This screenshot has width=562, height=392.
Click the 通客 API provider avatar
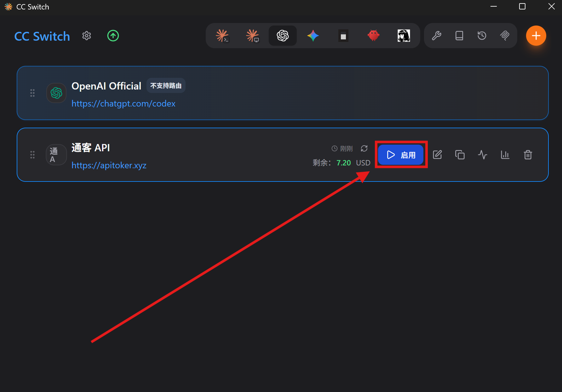(56, 155)
